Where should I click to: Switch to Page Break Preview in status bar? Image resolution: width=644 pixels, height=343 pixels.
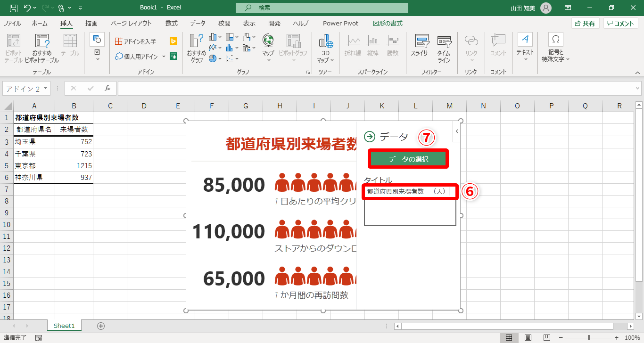(x=547, y=338)
